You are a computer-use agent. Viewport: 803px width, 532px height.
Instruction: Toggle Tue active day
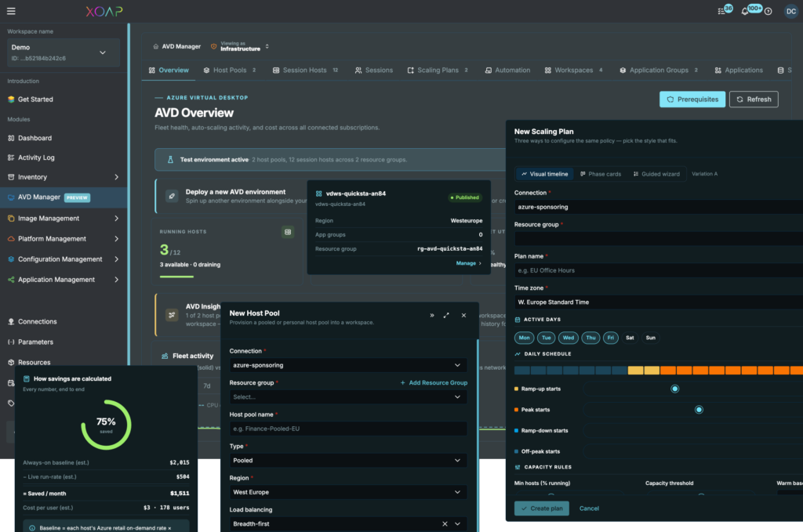[x=547, y=338]
